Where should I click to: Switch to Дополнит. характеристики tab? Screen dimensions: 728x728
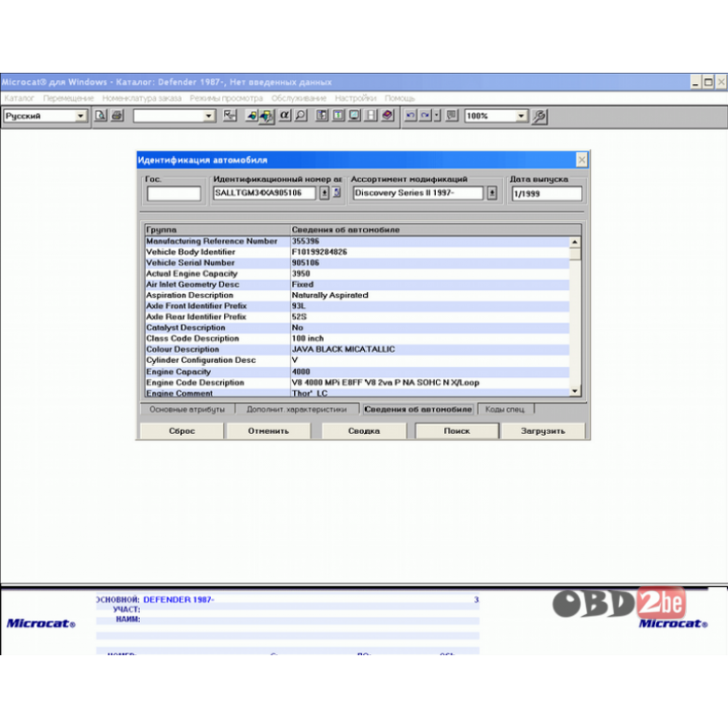coord(297,409)
